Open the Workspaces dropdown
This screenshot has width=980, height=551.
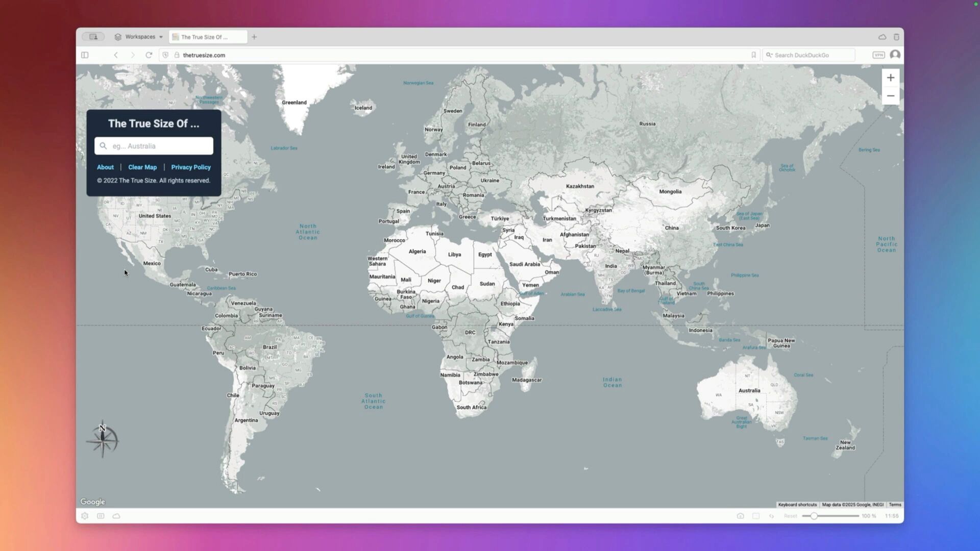(139, 37)
